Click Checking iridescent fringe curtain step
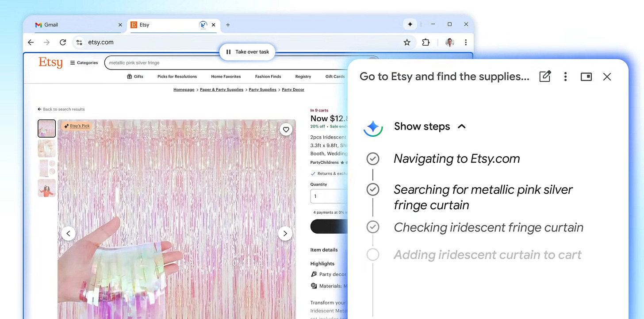 [488, 227]
